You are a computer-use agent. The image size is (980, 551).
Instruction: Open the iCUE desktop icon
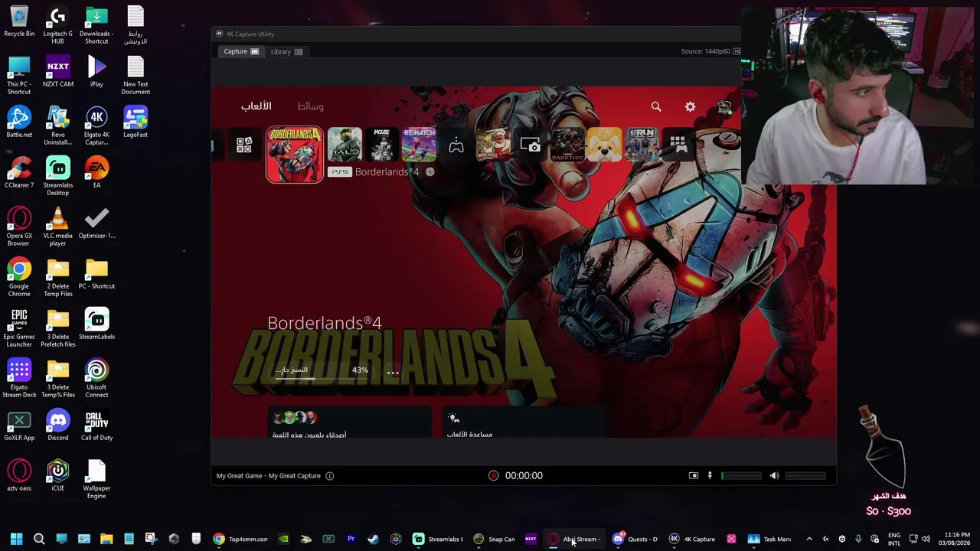(57, 476)
